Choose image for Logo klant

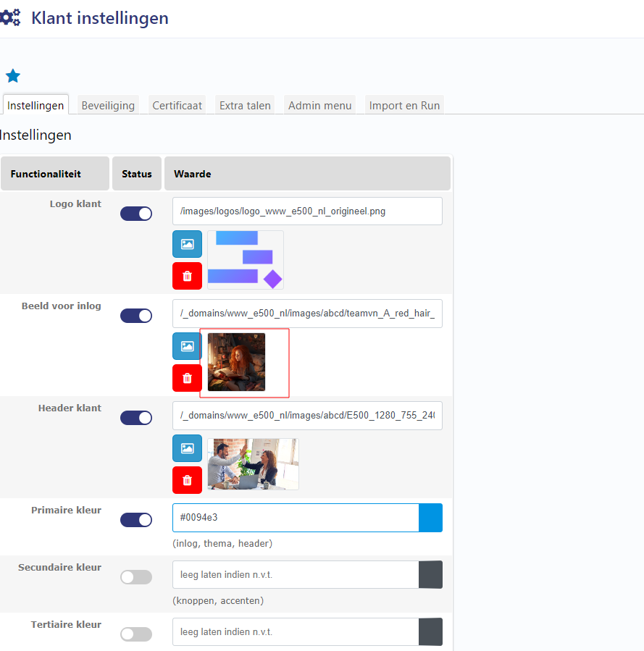[x=187, y=244]
